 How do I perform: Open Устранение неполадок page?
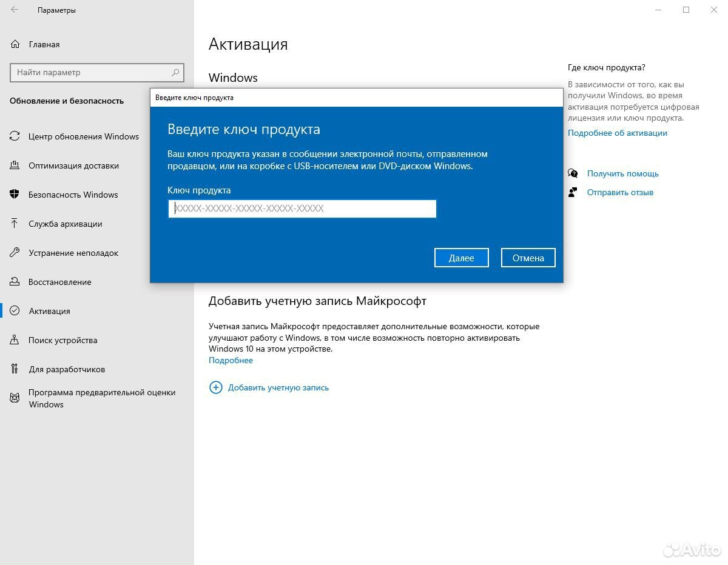click(73, 253)
